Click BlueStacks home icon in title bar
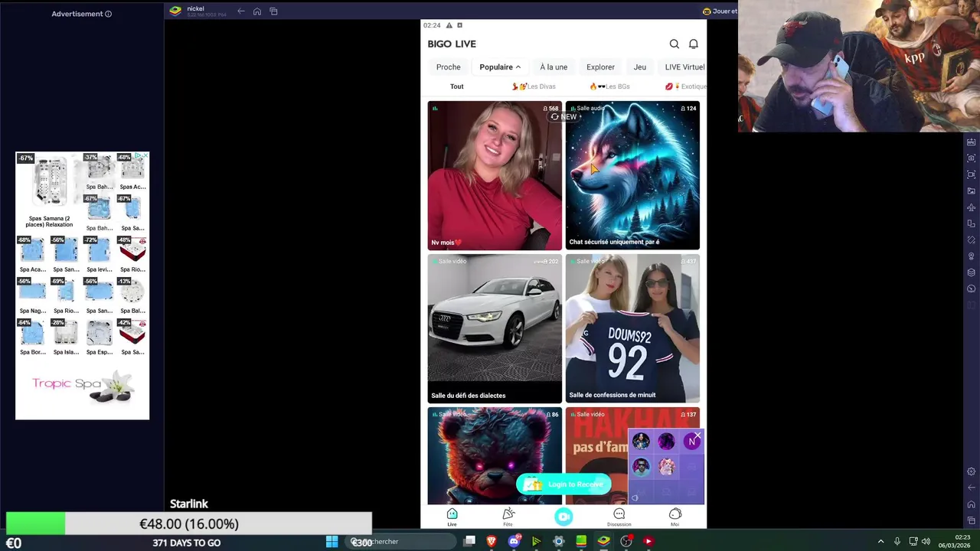The image size is (980, 551). [x=257, y=11]
